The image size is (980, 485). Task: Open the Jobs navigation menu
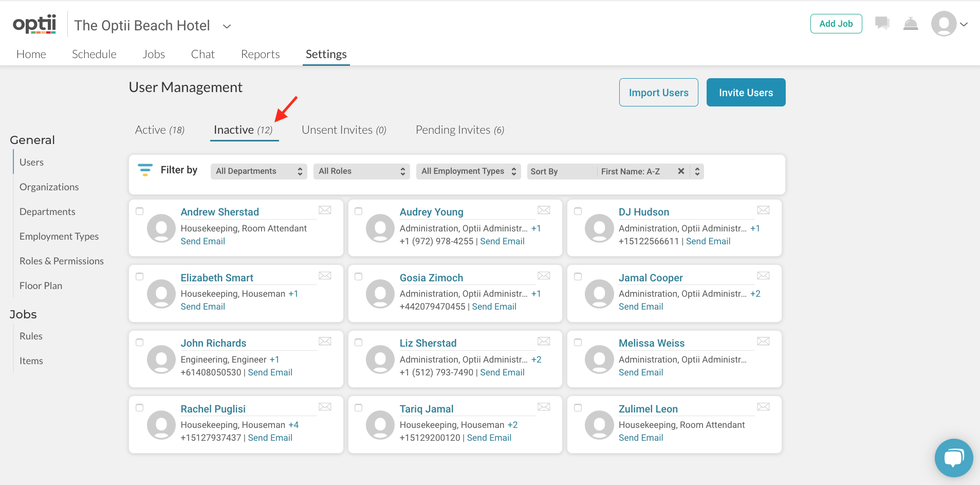click(154, 54)
